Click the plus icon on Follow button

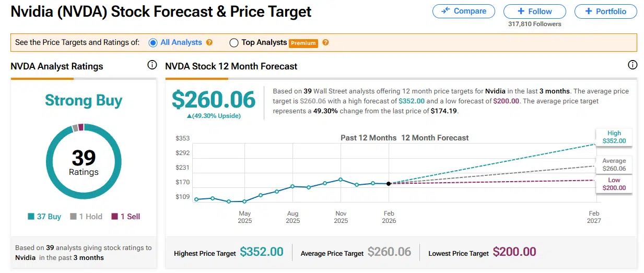(521, 11)
